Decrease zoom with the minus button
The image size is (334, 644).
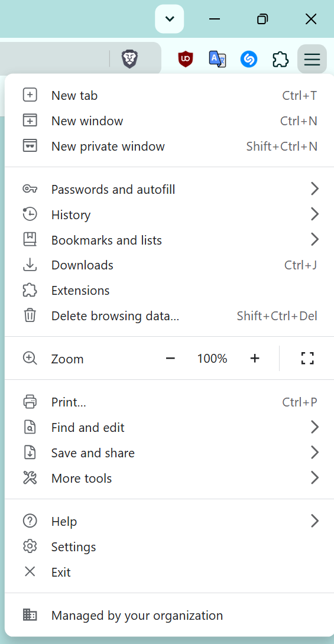[170, 359]
